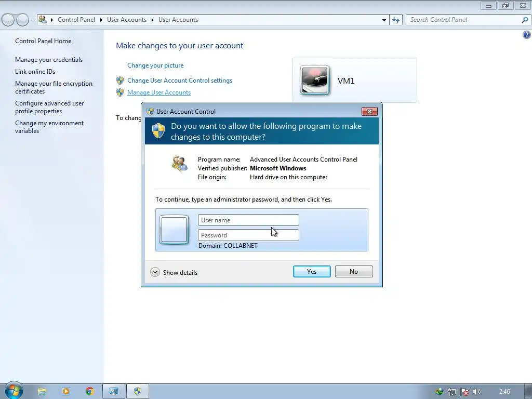Click the volume speaker tray icon

pyautogui.click(x=477, y=392)
